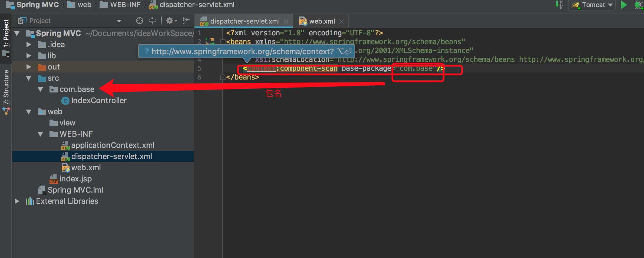The width and height of the screenshot is (644, 258).
Task: Select dispatcher-servlet.xml in project tree
Action: 111,156
